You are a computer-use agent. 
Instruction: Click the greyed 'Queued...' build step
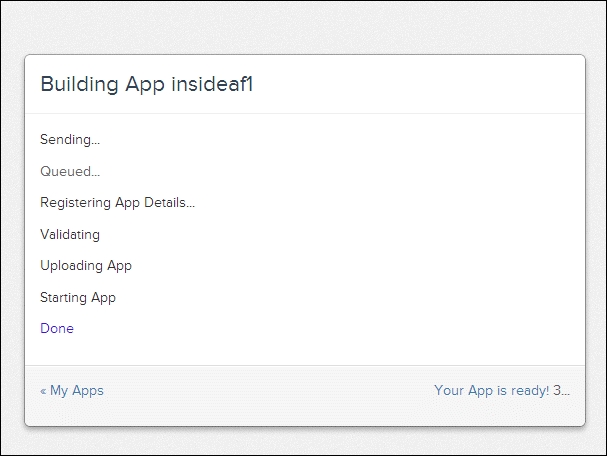pos(70,171)
